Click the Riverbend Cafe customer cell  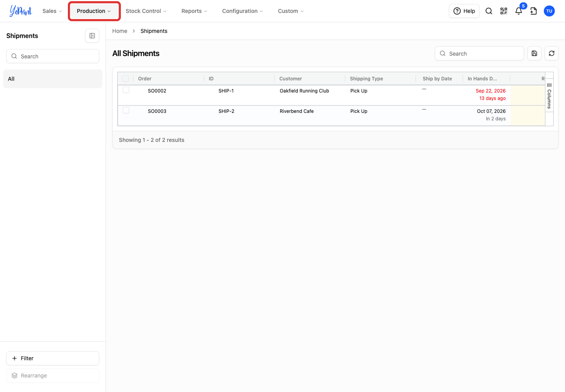[297, 111]
